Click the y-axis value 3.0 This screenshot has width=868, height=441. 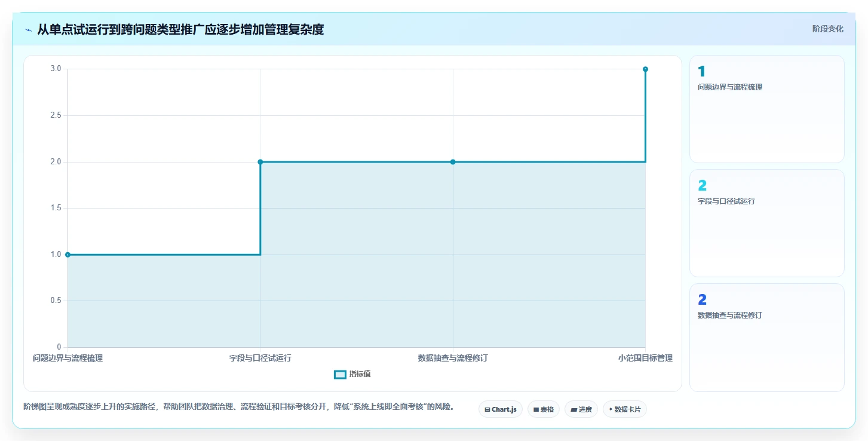point(56,69)
